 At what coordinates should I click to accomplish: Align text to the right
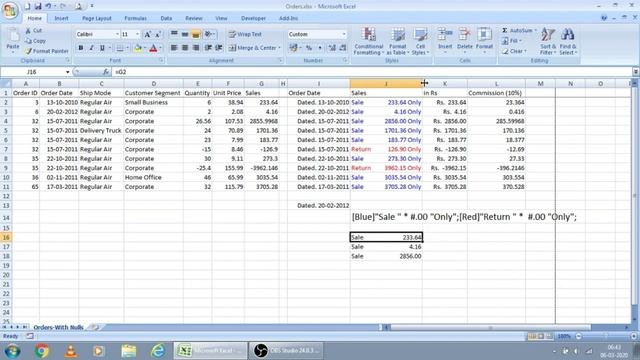(x=196, y=48)
